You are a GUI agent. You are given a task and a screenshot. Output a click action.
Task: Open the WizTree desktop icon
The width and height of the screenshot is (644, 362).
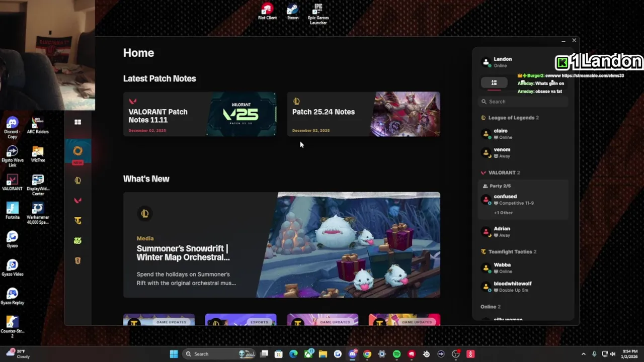point(38,154)
